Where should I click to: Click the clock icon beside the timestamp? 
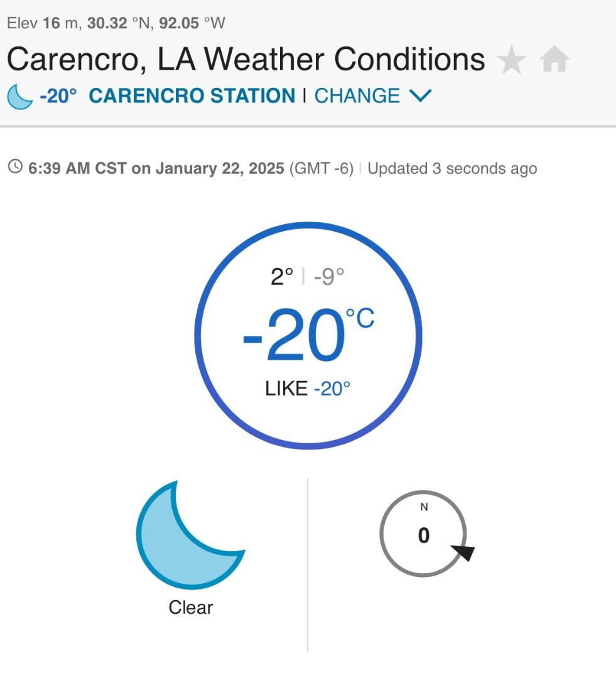coord(15,168)
